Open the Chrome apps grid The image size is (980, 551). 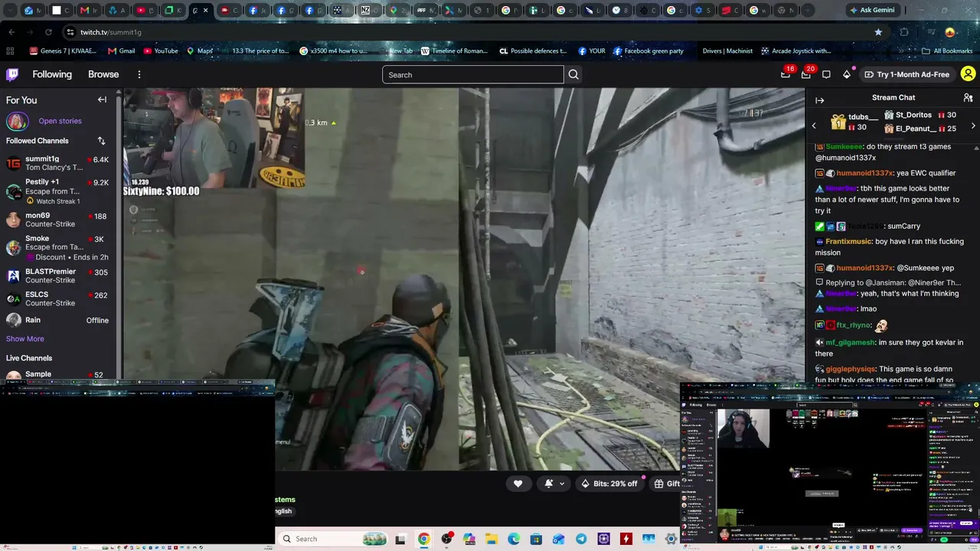(x=10, y=51)
